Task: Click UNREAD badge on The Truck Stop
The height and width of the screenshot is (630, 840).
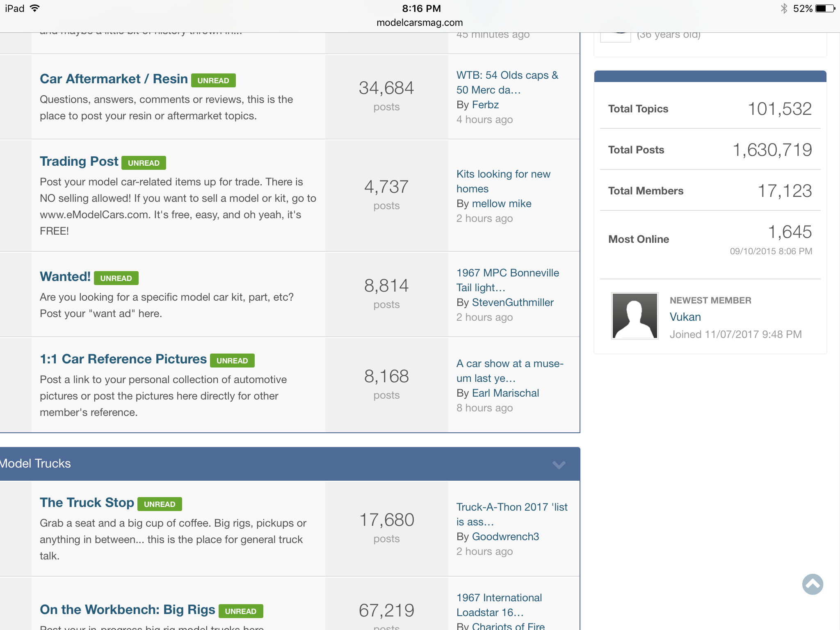Action: 160,504
